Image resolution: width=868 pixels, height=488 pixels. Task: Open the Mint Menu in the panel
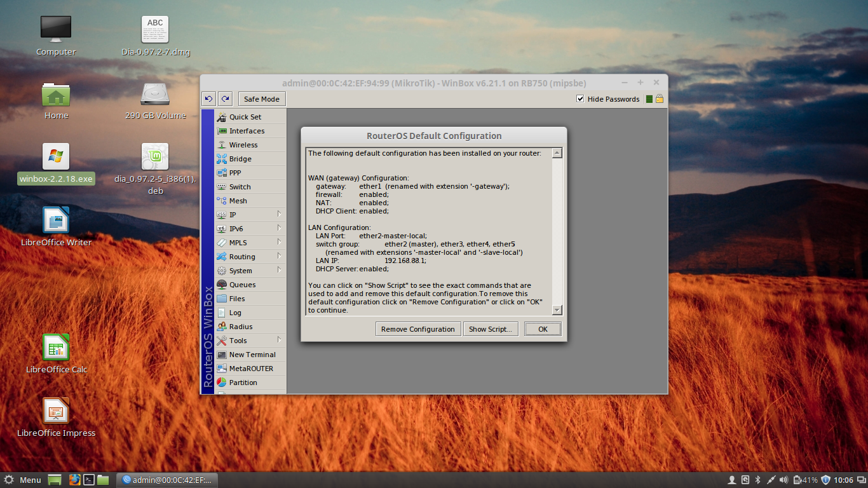click(23, 480)
